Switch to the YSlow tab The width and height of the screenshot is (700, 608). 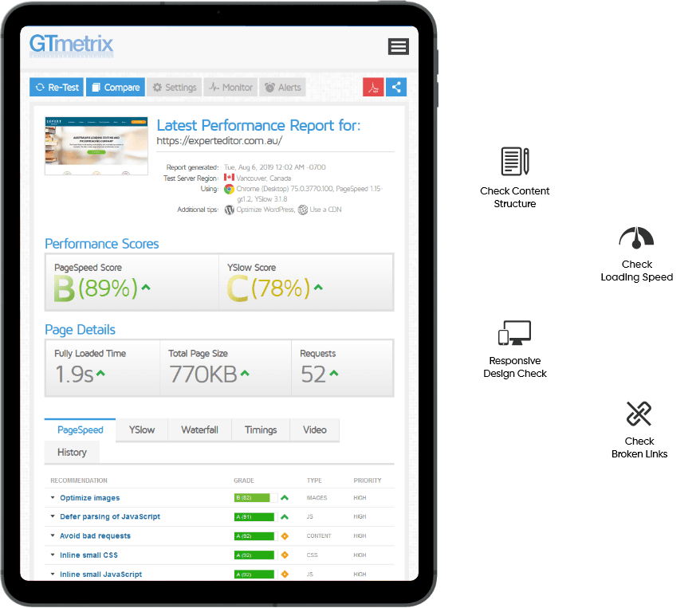click(142, 430)
